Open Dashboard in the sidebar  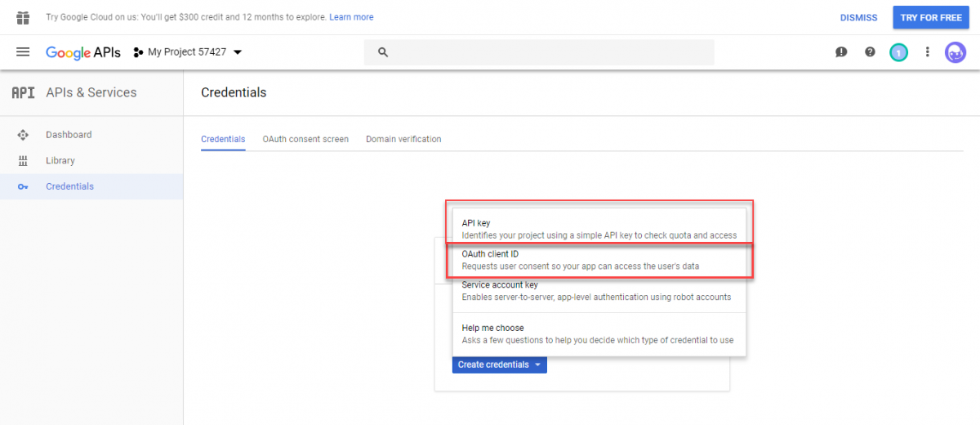91,135
